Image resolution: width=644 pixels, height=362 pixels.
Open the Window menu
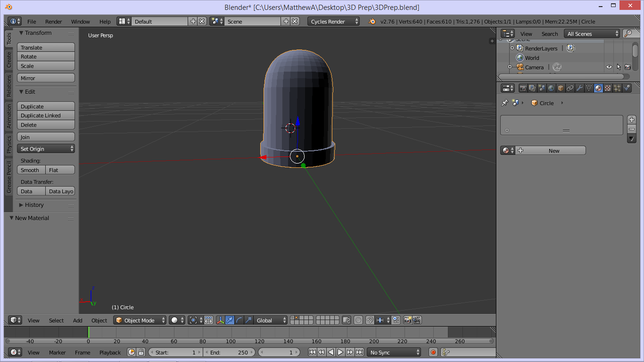click(x=81, y=21)
